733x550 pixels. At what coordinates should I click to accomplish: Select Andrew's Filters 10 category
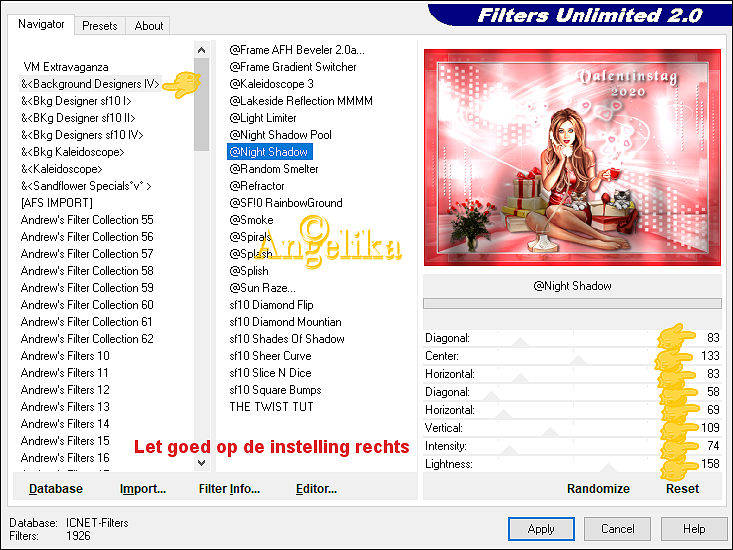[65, 356]
